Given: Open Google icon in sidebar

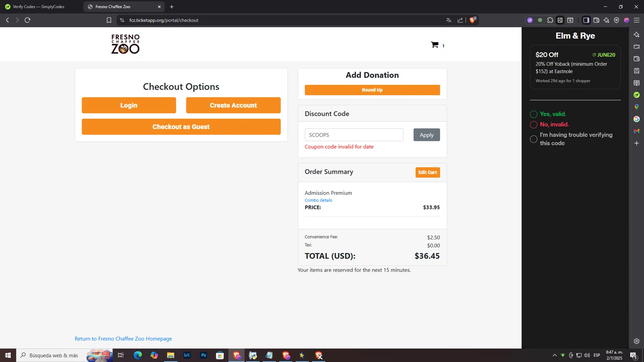Looking at the screenshot, I should pos(637,119).
